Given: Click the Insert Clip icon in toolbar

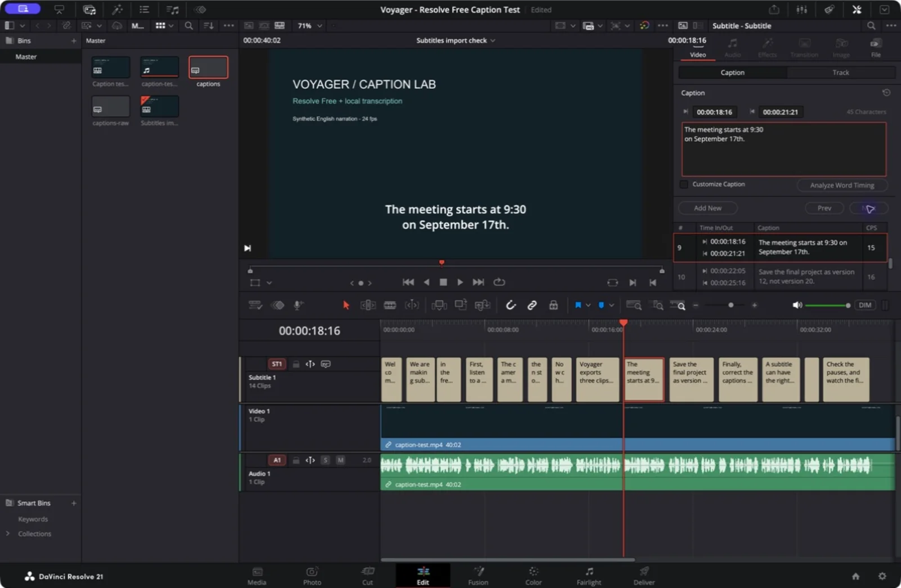Looking at the screenshot, I should [439, 305].
